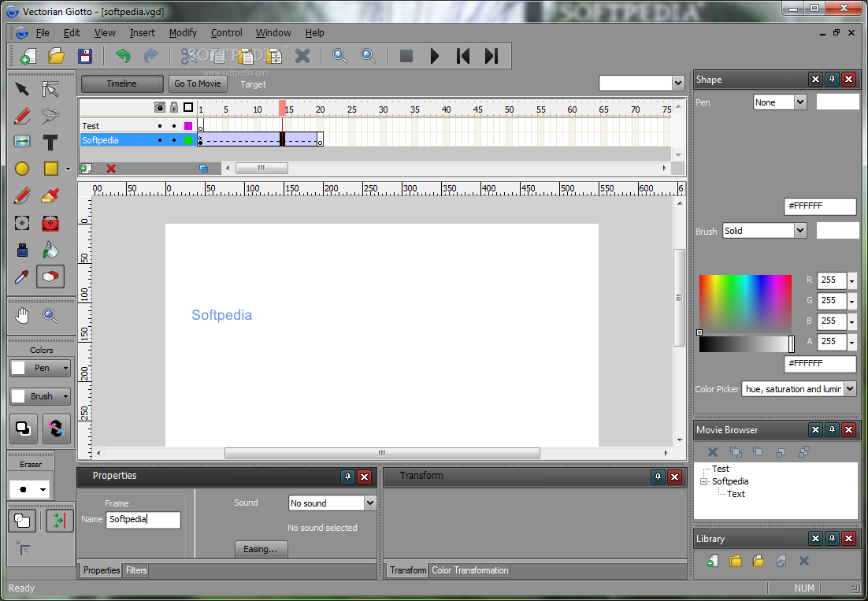Open the Pen color dropdown under Colors
The height and width of the screenshot is (601, 868).
coord(65,368)
